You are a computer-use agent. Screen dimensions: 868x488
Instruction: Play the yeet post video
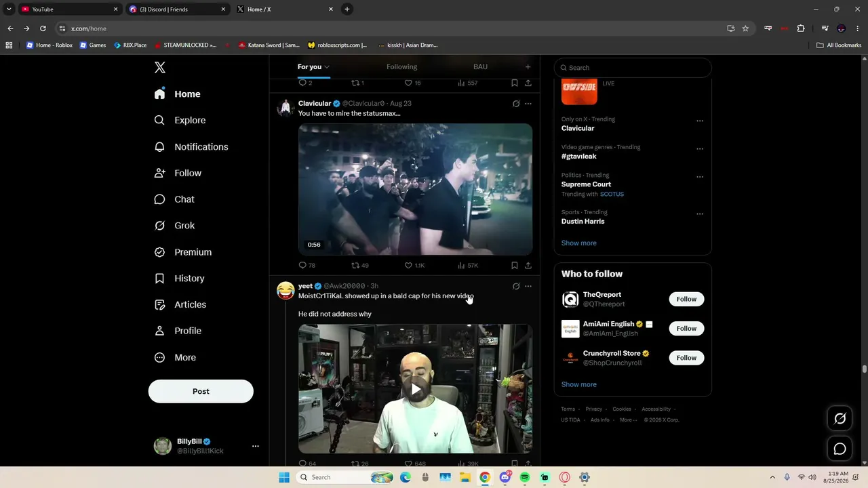coord(415,389)
